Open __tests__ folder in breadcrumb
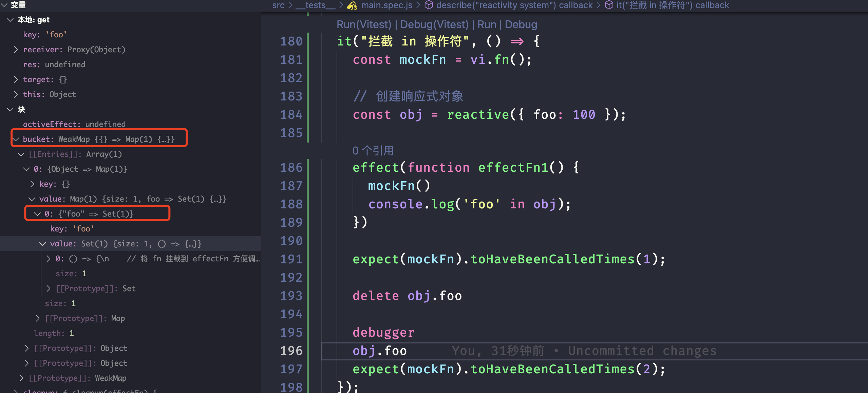 point(315,5)
